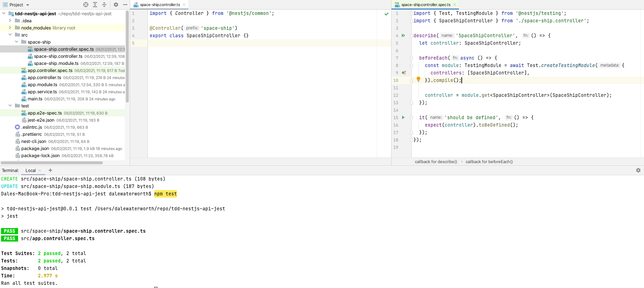This screenshot has height=288, width=644.
Task: Open the Terminal settings gear
Action: coord(638,170)
